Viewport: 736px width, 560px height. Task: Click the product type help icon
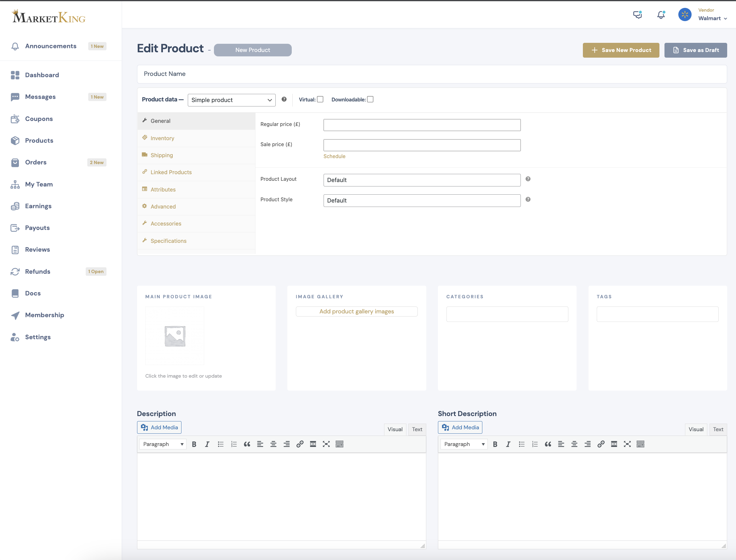coord(284,99)
